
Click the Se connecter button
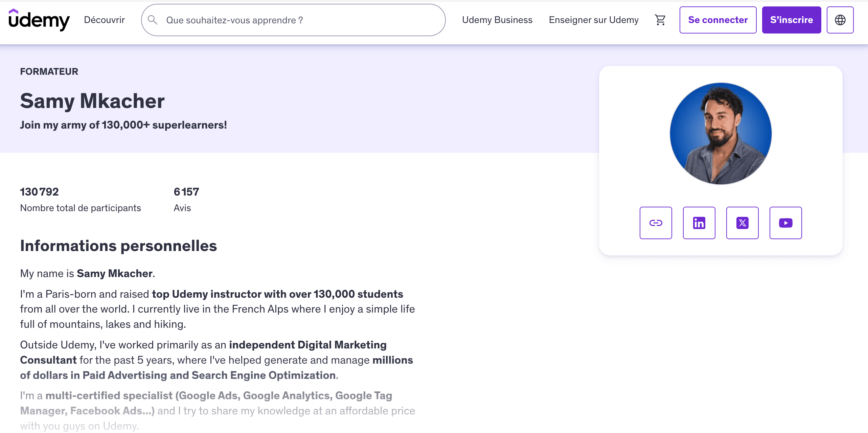coord(718,20)
